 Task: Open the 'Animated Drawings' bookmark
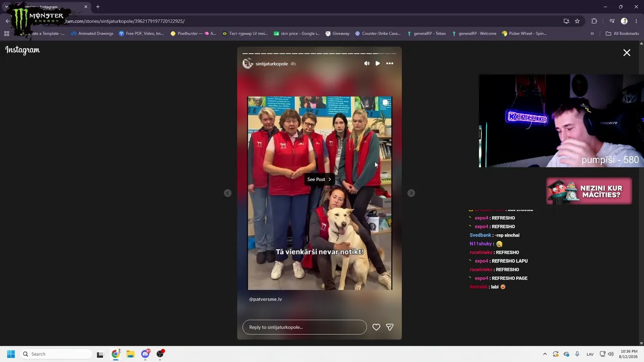click(x=92, y=34)
